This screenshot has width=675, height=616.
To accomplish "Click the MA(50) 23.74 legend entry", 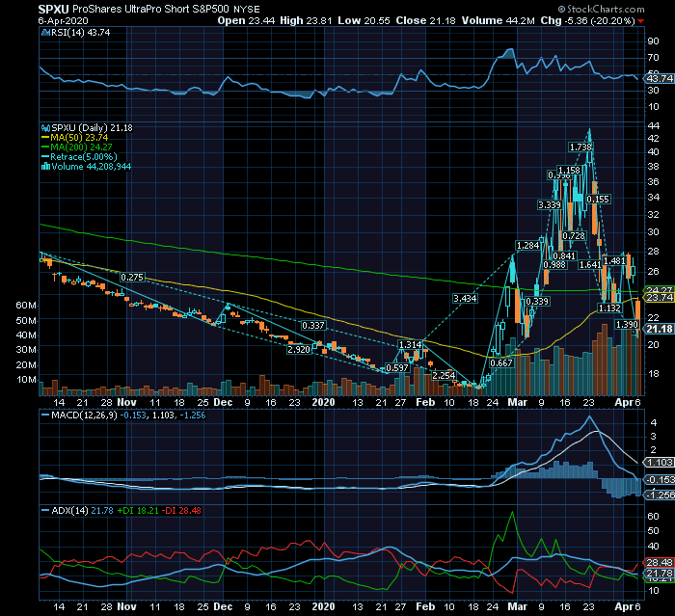I will pos(79,138).
